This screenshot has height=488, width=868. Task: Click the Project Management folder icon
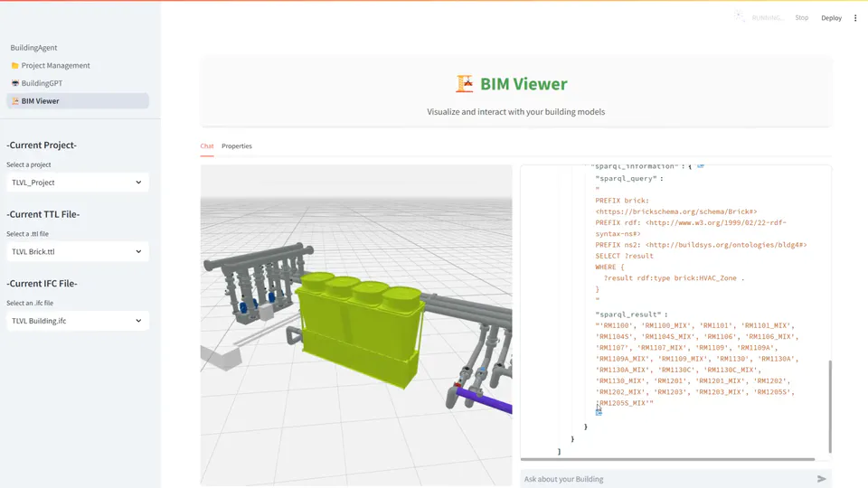click(15, 65)
